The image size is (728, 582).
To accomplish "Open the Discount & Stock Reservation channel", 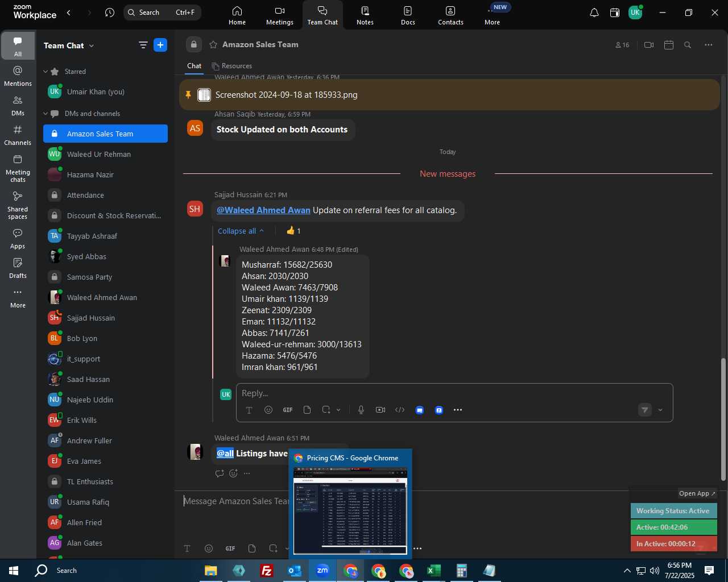I will click(x=105, y=215).
